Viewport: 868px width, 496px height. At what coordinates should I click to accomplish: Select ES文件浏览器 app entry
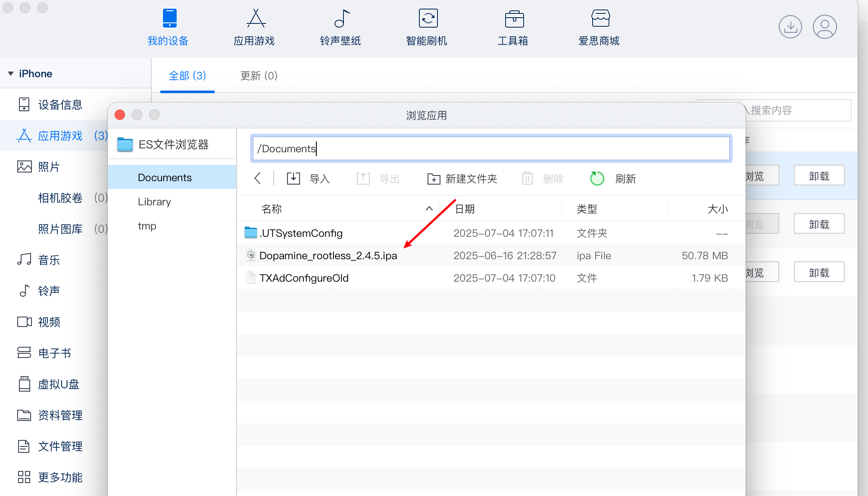click(172, 144)
